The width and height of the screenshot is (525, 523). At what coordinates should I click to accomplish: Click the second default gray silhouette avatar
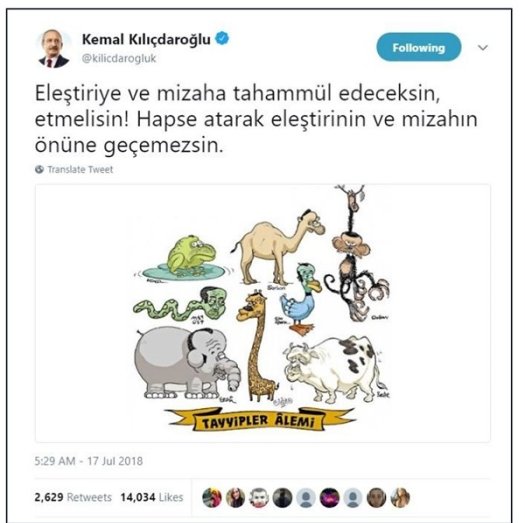pyautogui.click(x=353, y=498)
